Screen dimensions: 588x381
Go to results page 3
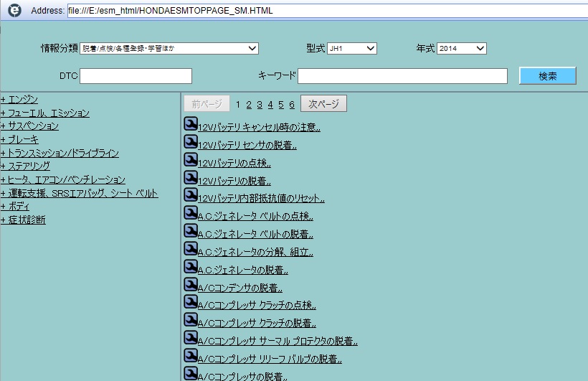260,105
